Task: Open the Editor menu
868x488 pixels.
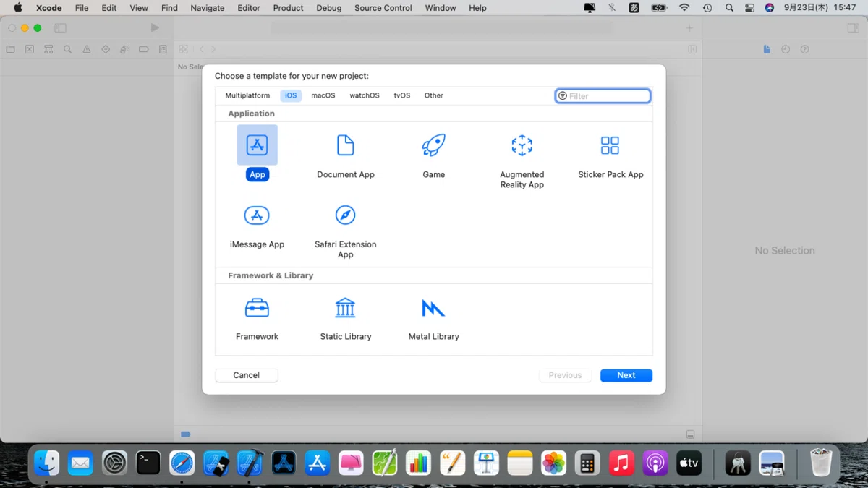Action: [x=249, y=8]
